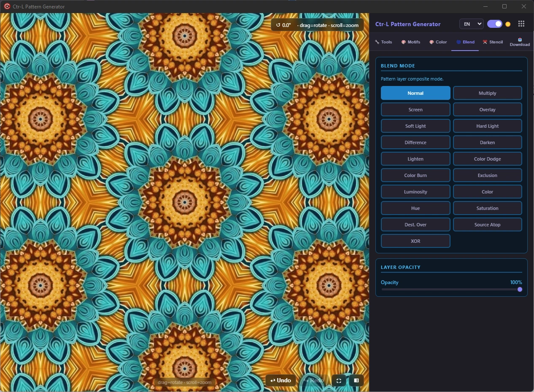Pick the Color Burn blend mode
The image size is (534, 392).
415,175
